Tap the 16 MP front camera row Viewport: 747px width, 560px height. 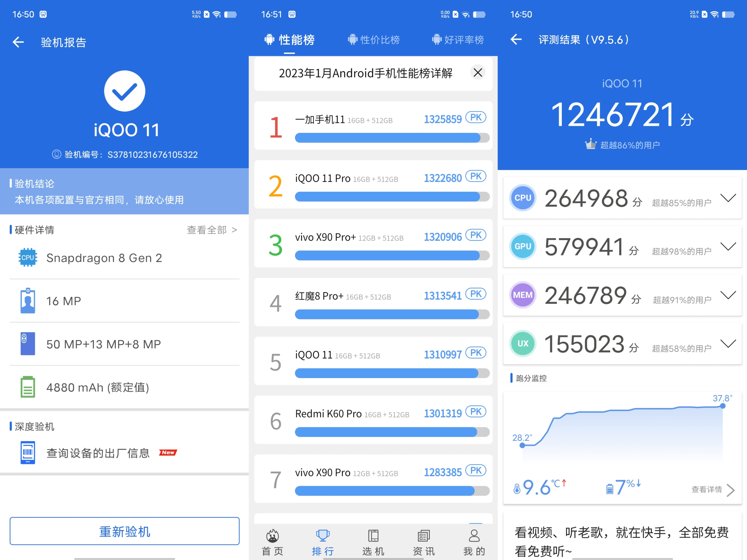point(125,301)
